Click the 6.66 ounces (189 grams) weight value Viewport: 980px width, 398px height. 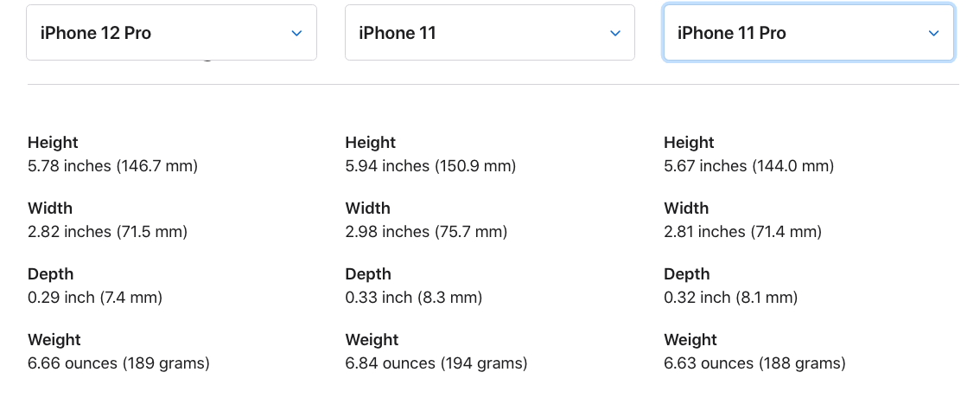click(118, 363)
